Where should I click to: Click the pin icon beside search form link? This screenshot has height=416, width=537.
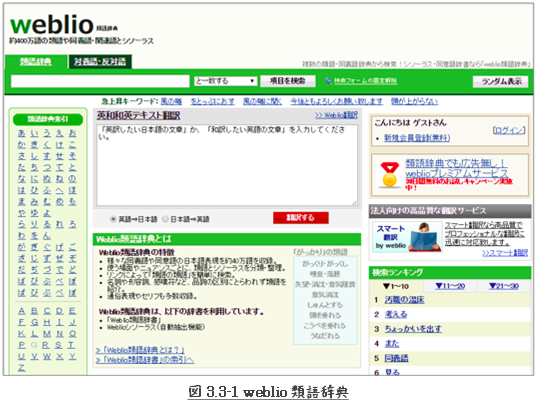tap(328, 81)
